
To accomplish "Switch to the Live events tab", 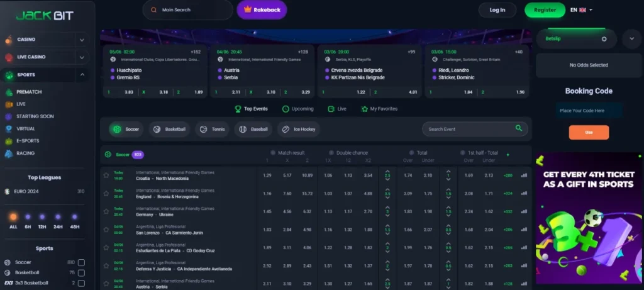I will coord(337,109).
